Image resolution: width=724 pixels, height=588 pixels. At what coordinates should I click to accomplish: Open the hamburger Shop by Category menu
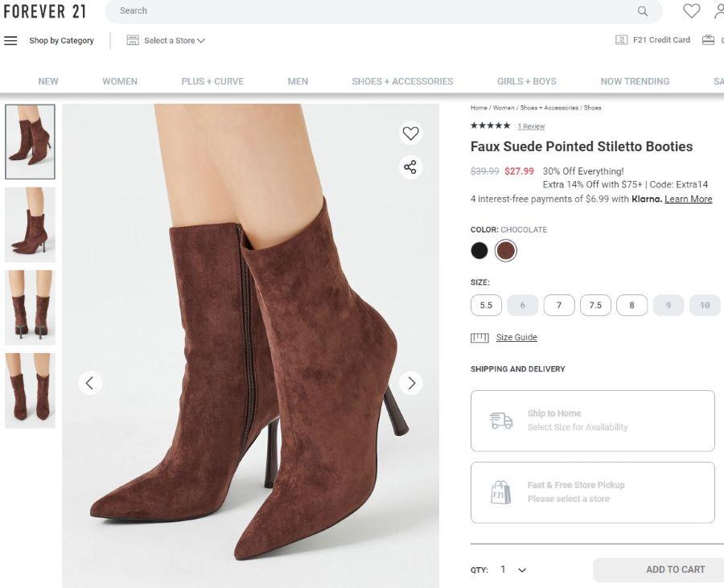pyautogui.click(x=10, y=39)
